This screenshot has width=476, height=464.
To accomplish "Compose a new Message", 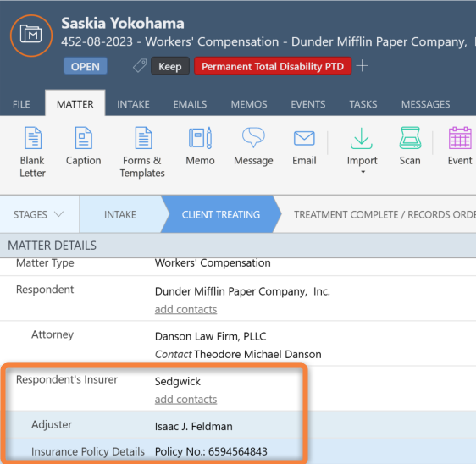I will point(253,146).
